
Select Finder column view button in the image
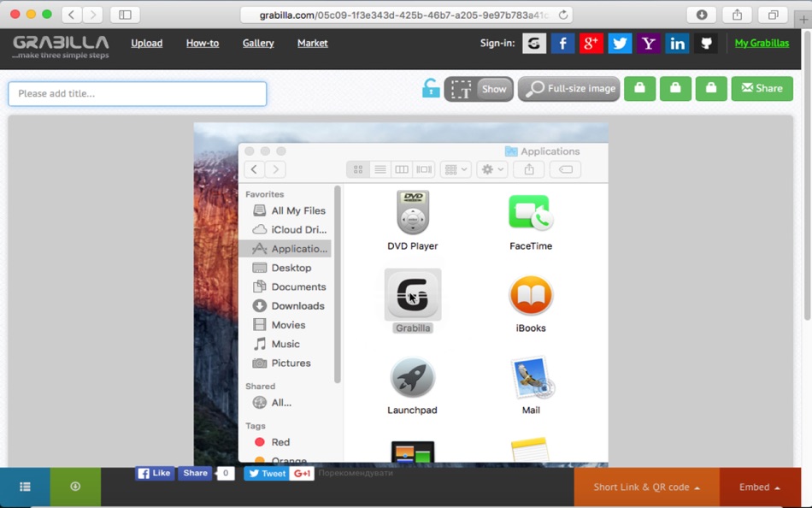point(402,169)
